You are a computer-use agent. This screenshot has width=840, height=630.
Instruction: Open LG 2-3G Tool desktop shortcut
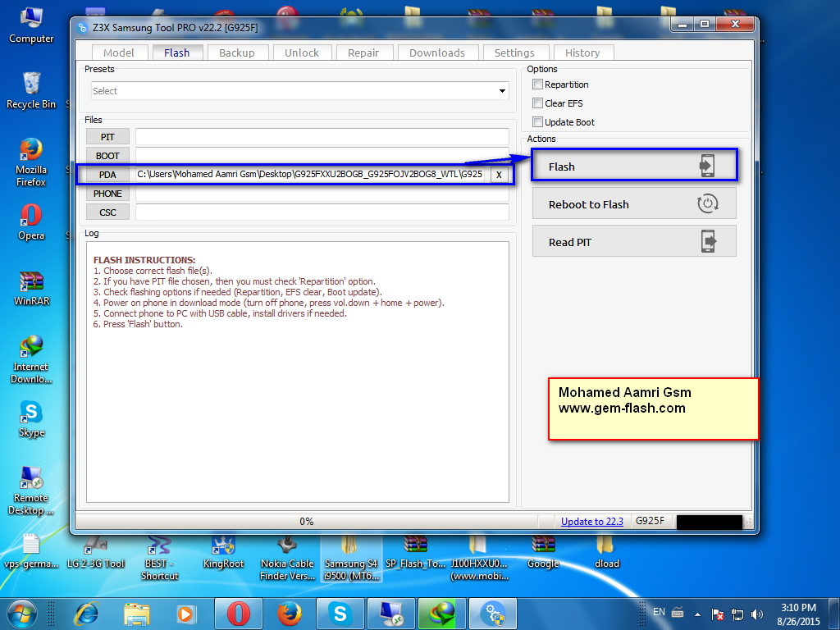tap(95, 552)
